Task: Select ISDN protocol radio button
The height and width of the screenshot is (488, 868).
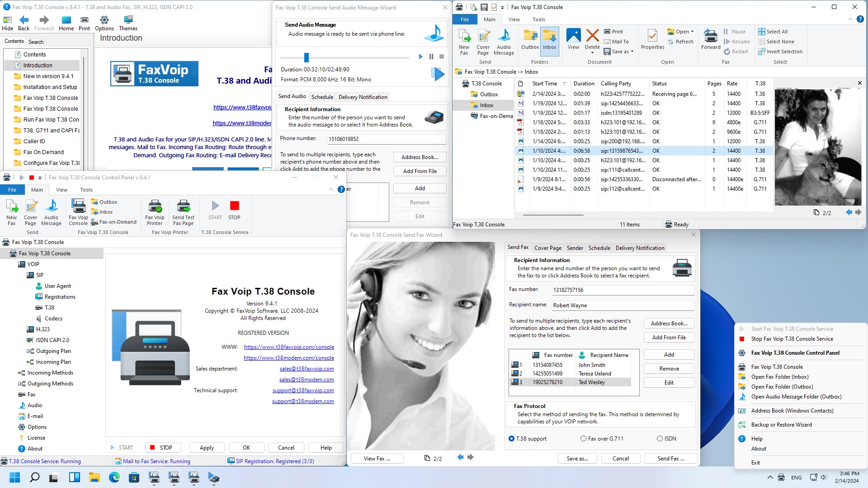Action: tap(657, 439)
